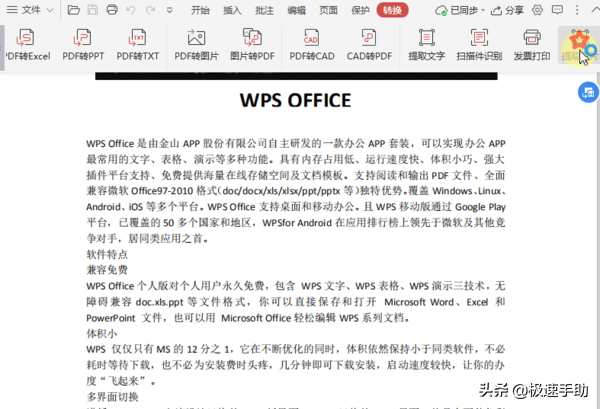Click the PDF转Excel tool
This screenshot has width=600, height=409.
(x=26, y=45)
